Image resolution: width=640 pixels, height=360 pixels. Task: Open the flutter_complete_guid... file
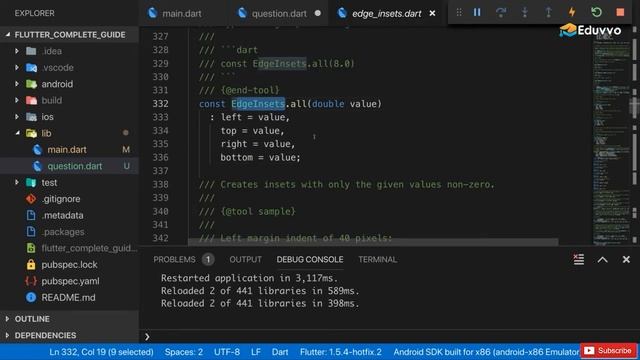point(89,248)
